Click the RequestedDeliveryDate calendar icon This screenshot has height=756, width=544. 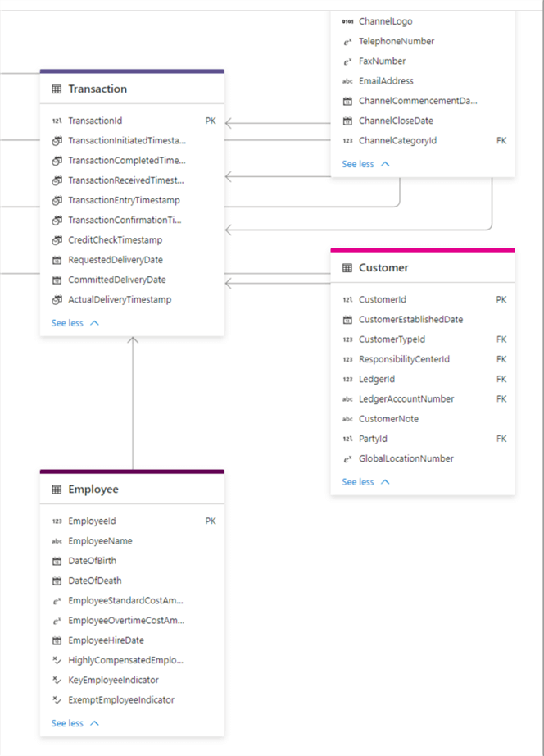[57, 261]
